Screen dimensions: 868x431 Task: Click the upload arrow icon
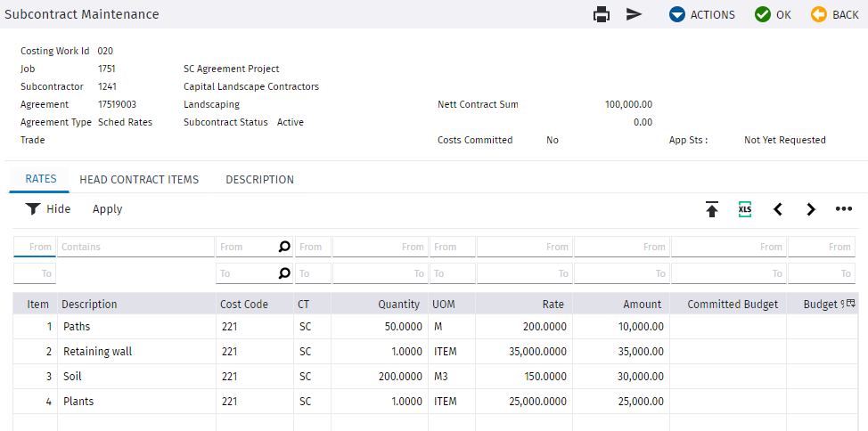pyautogui.click(x=712, y=209)
